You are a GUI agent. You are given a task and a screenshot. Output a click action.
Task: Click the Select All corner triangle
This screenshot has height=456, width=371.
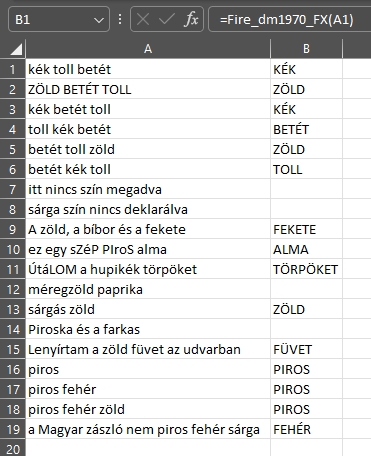(16, 49)
